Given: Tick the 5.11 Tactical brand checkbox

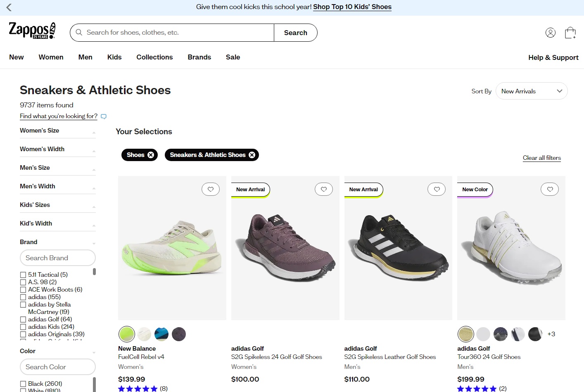Looking at the screenshot, I should click(x=23, y=275).
